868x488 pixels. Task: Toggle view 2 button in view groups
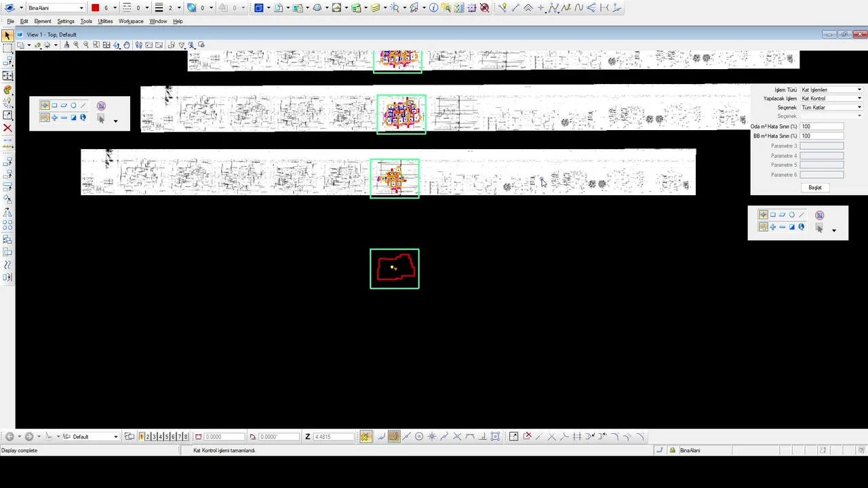[x=147, y=436]
